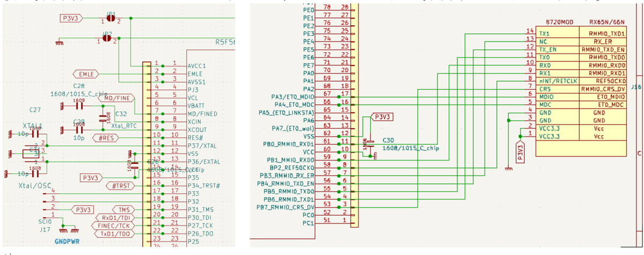Viewport: 644px width, 255px height.
Task: Select the #RES net label flag
Action: coord(105,138)
